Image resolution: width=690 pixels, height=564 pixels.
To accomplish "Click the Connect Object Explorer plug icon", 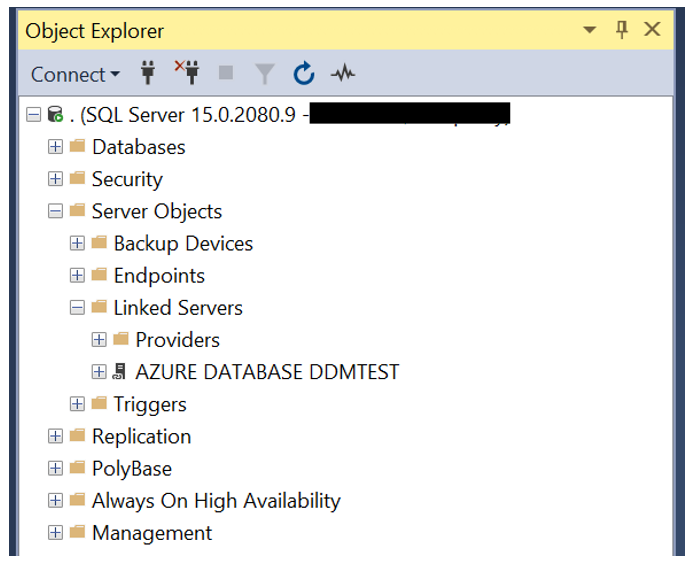I will pyautogui.click(x=148, y=73).
